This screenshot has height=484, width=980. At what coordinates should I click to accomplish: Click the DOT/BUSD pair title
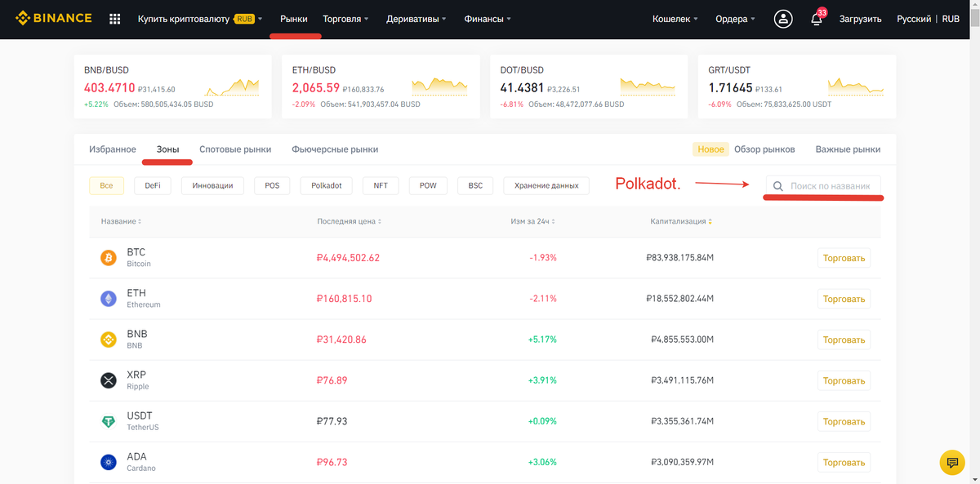pos(522,70)
